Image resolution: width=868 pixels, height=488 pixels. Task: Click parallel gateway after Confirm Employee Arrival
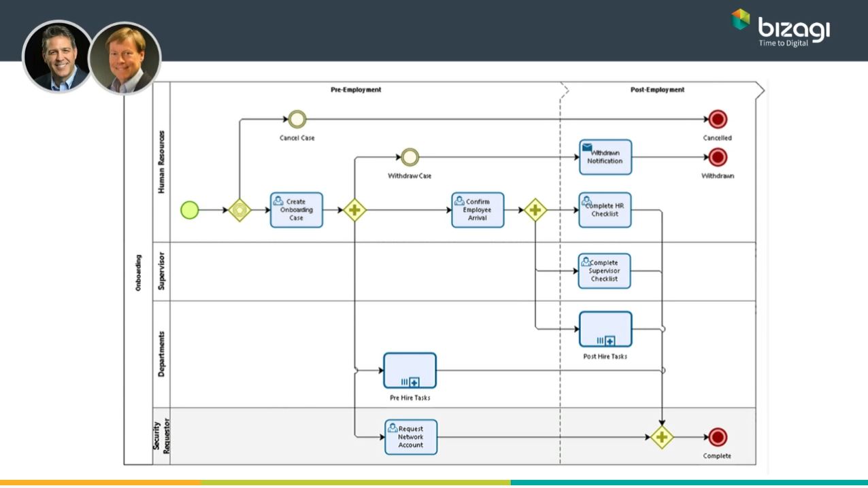point(535,211)
